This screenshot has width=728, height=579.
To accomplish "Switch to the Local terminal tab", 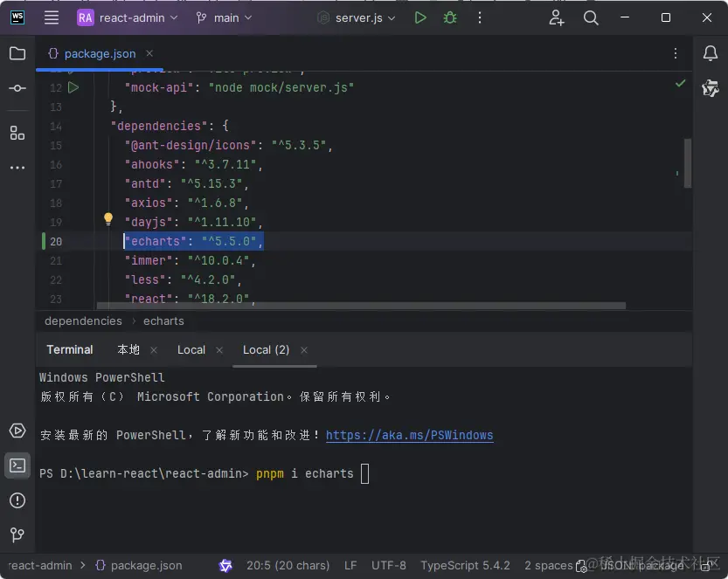I will [191, 350].
